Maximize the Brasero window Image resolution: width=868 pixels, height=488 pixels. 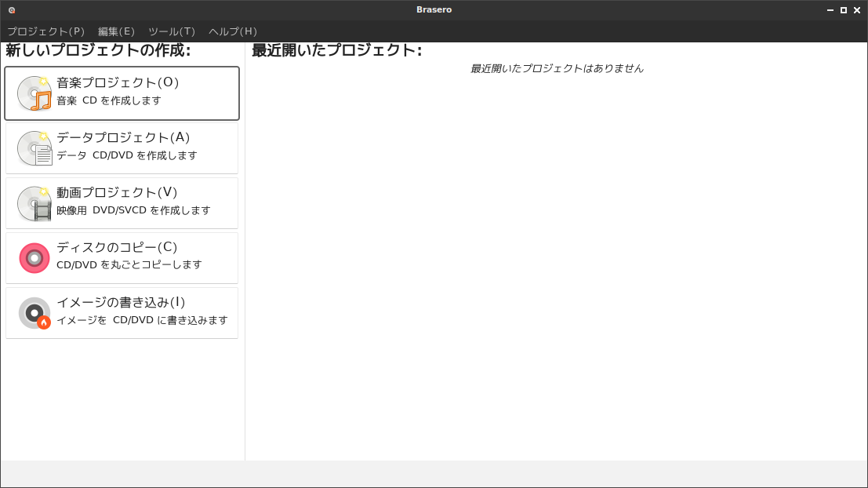pos(844,10)
